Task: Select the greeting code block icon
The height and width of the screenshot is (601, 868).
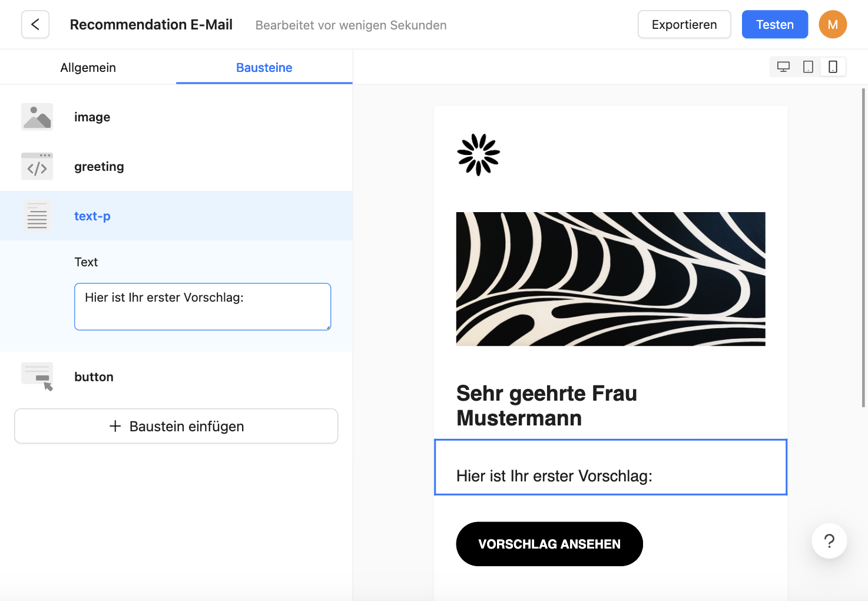Action: pyautogui.click(x=37, y=167)
